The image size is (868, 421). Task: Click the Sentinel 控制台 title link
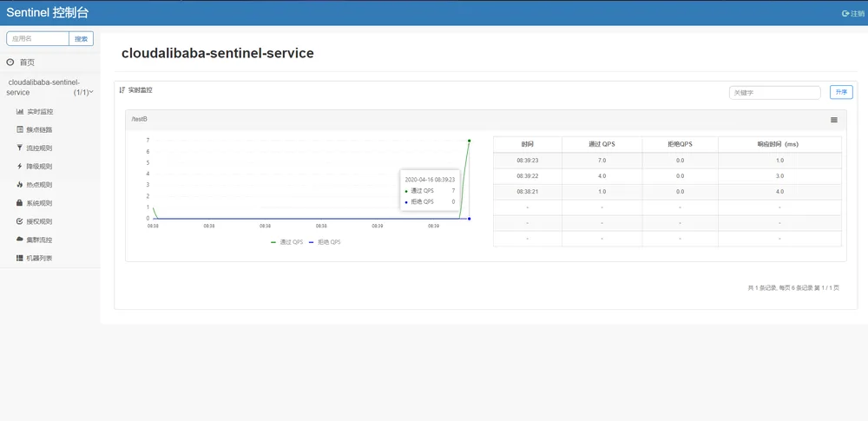[x=48, y=13]
